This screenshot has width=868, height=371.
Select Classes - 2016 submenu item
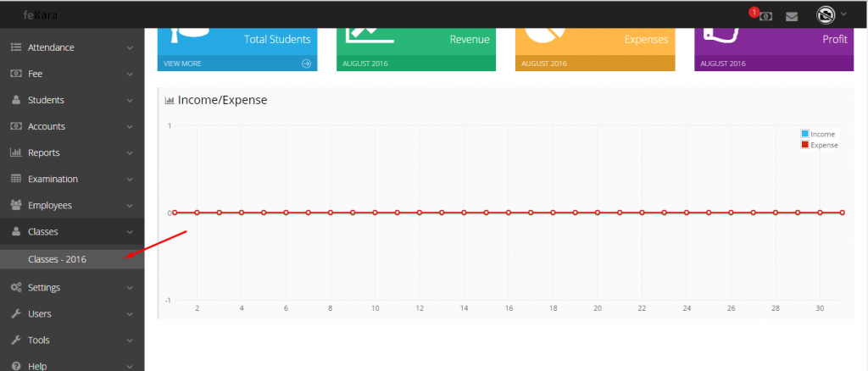click(72, 258)
